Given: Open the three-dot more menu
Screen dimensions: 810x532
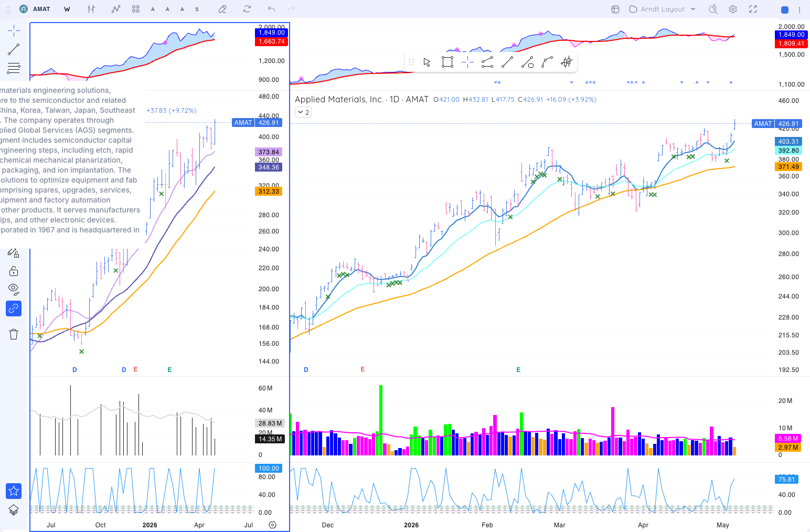Looking at the screenshot, I should [800, 9].
